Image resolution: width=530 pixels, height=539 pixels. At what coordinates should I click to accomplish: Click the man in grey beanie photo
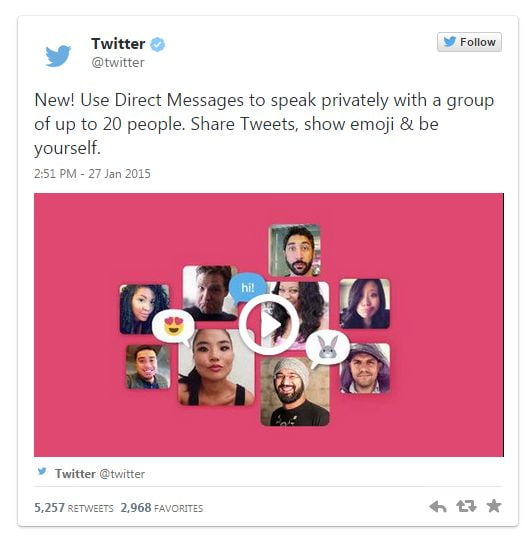pyautogui.click(x=295, y=391)
